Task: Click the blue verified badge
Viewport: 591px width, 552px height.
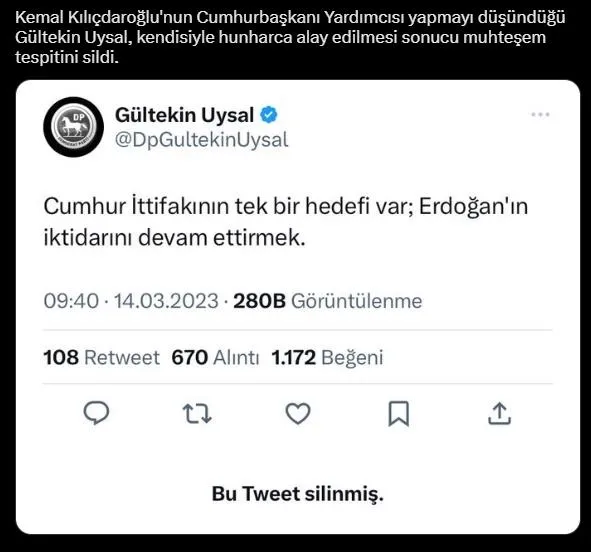Action: point(269,115)
